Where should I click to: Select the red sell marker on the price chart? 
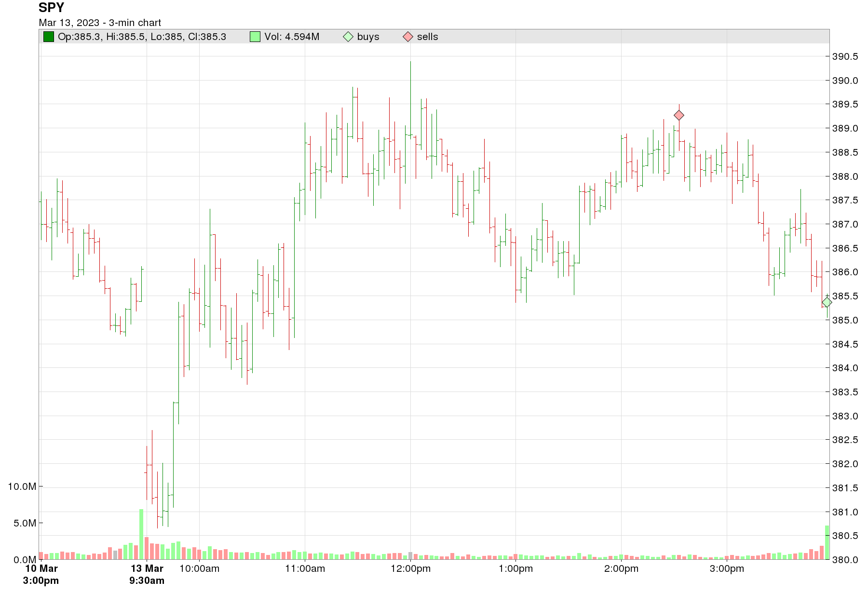(x=679, y=115)
